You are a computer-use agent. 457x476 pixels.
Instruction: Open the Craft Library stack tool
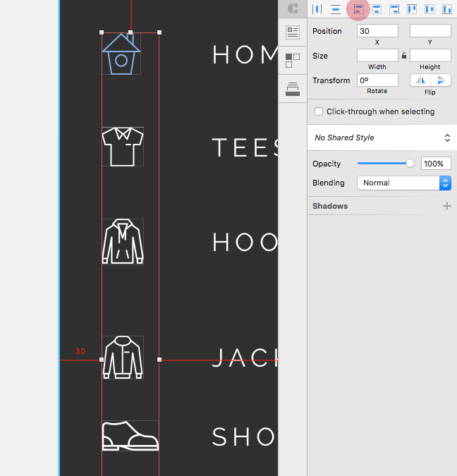click(293, 89)
